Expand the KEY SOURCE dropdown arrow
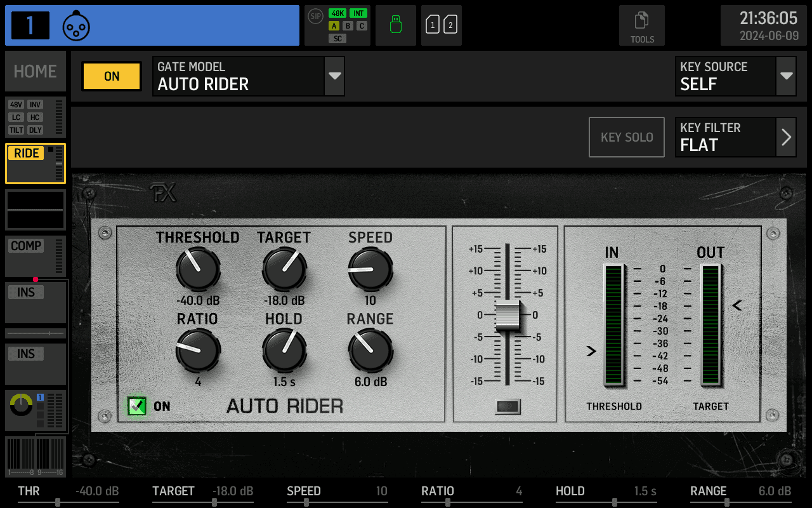 pos(787,76)
